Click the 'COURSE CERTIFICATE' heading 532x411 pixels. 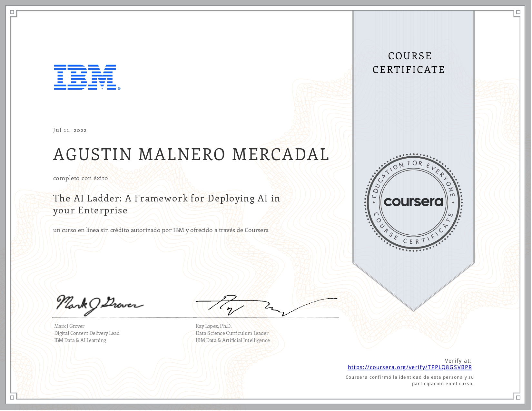tap(409, 63)
